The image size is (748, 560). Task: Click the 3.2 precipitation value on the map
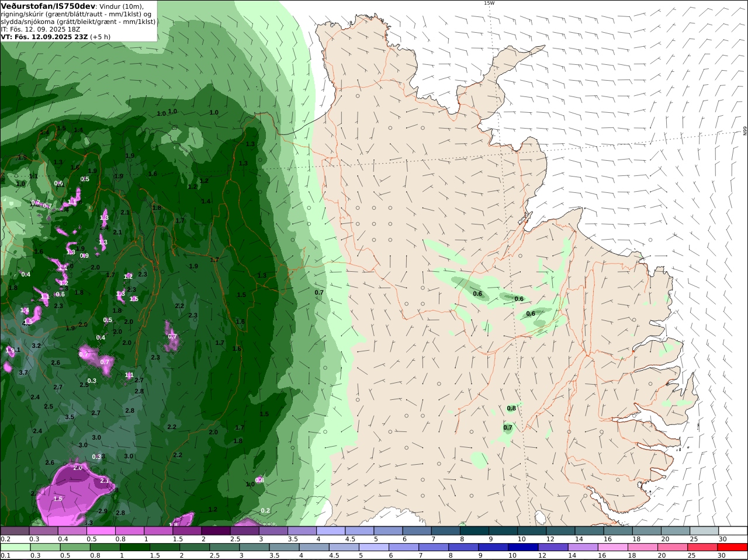click(36, 345)
